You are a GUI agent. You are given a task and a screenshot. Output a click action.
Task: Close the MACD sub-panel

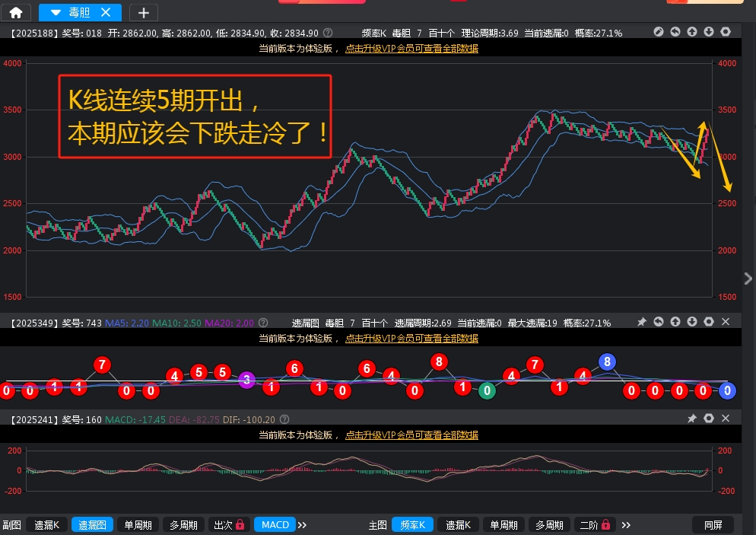pyautogui.click(x=725, y=419)
